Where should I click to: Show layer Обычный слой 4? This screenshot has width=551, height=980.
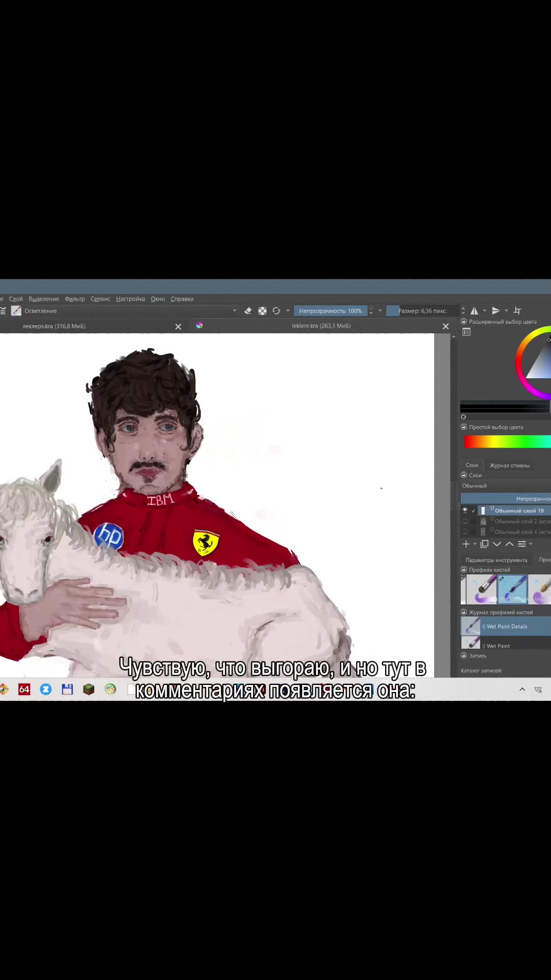point(465,532)
